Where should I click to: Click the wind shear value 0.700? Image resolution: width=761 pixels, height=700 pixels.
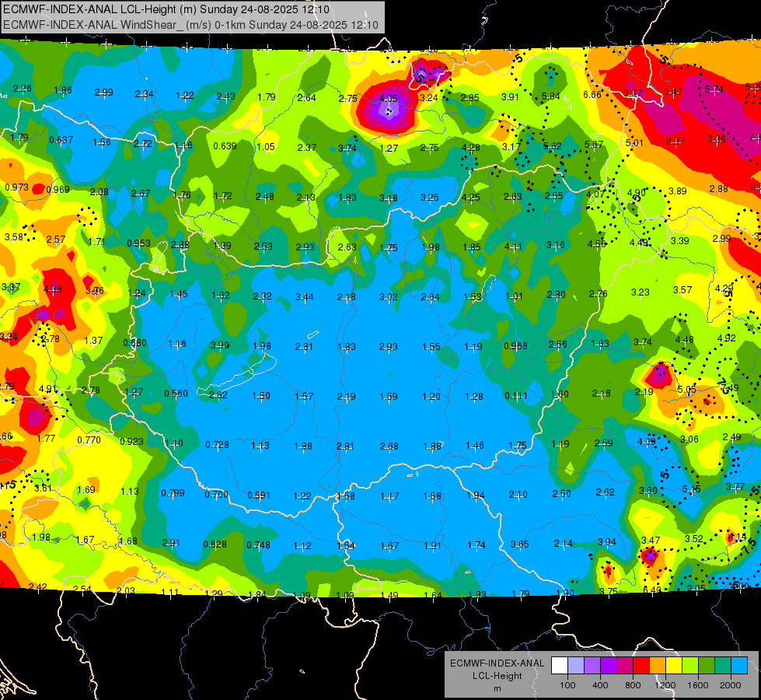[216, 495]
